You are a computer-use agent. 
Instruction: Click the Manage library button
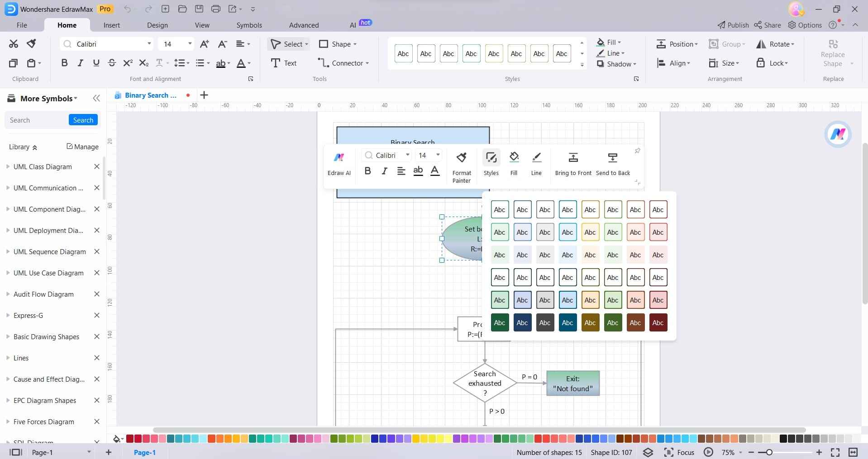pos(82,147)
